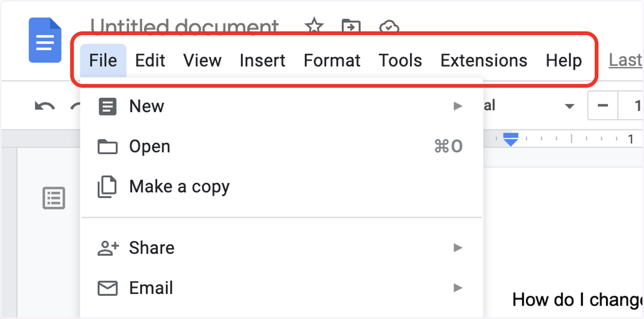644x319 pixels.
Task: Open the Tools menu
Action: pos(400,61)
